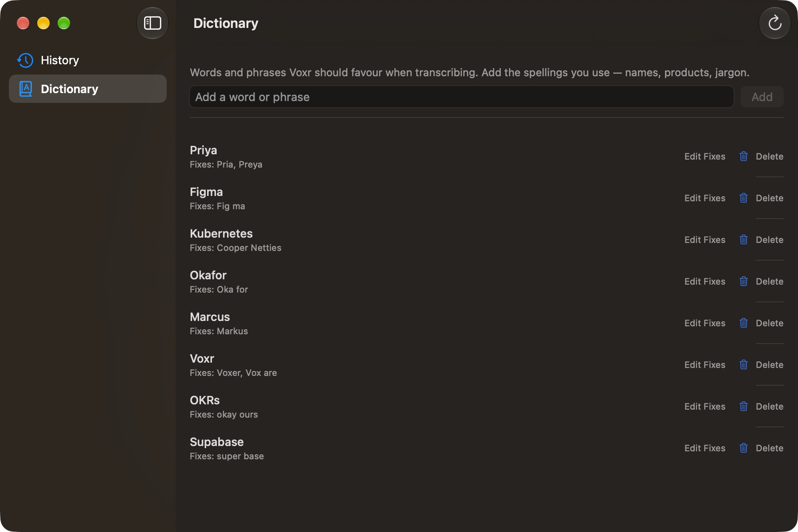Screen dimensions: 798x532
Task: Click the trash icon in Priya row
Action: [744, 156]
